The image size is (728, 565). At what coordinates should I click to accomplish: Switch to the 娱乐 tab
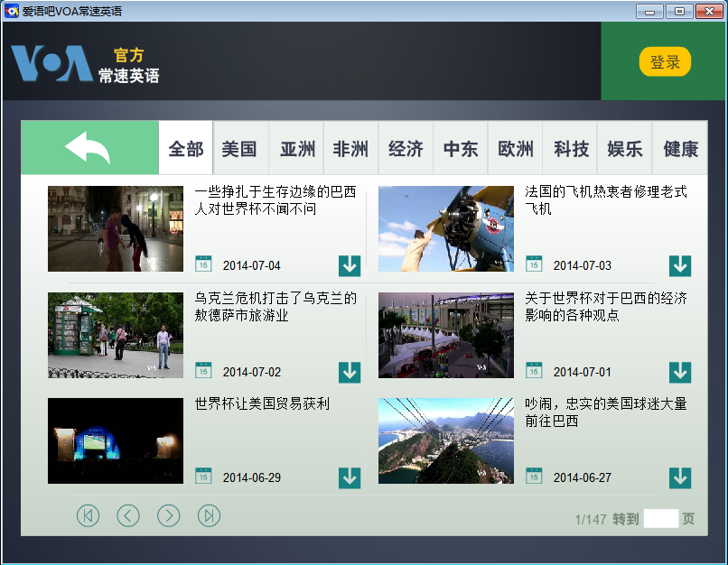[x=625, y=148]
